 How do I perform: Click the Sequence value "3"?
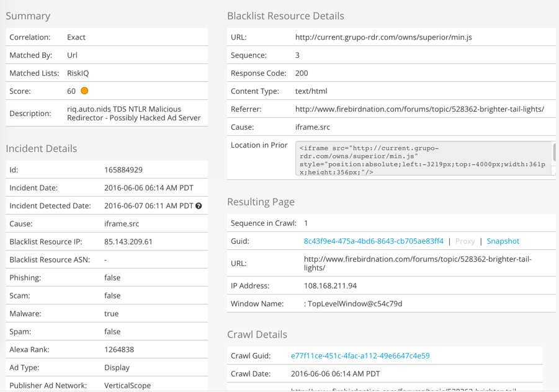pyautogui.click(x=297, y=55)
